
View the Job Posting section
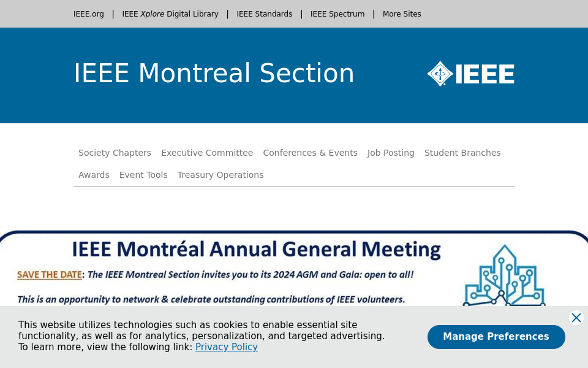coord(391,153)
